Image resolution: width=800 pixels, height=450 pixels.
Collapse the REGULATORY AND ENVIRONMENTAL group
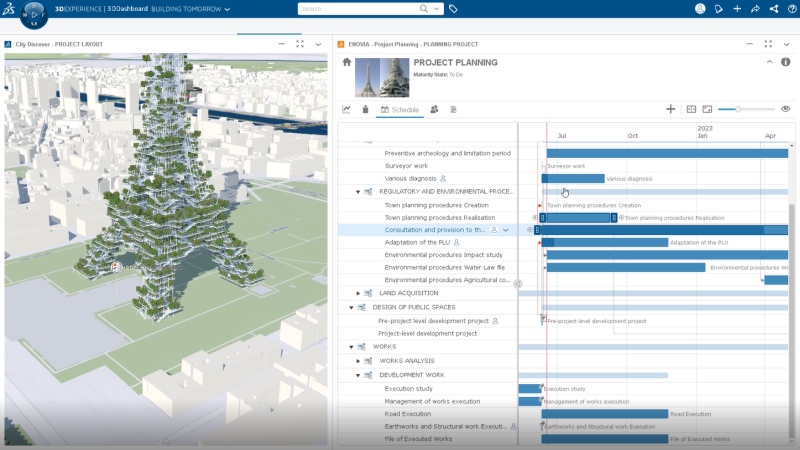tap(357, 191)
